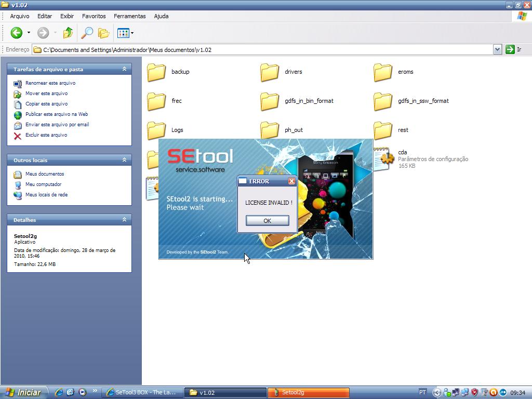Select the cda configuration file

[x=421, y=159]
